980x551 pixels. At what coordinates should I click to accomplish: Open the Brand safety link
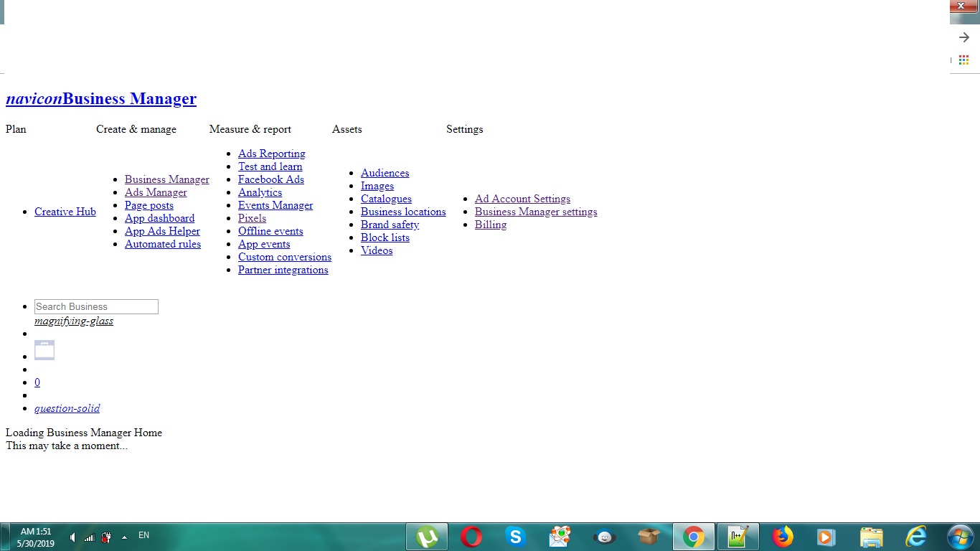[390, 225]
